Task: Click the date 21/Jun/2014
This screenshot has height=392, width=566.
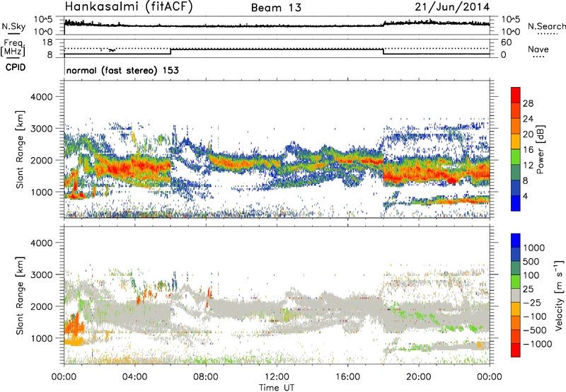Action: pos(452,7)
